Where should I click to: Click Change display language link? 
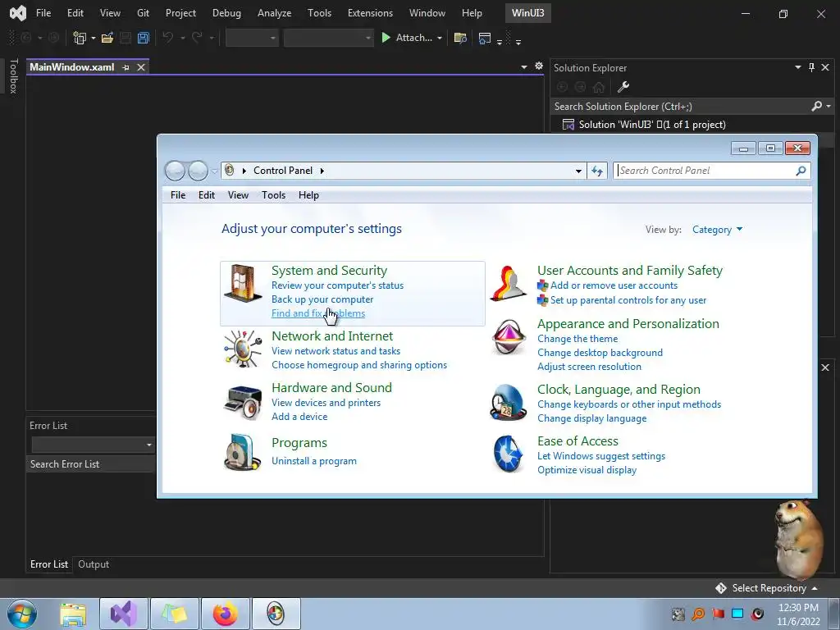(592, 419)
